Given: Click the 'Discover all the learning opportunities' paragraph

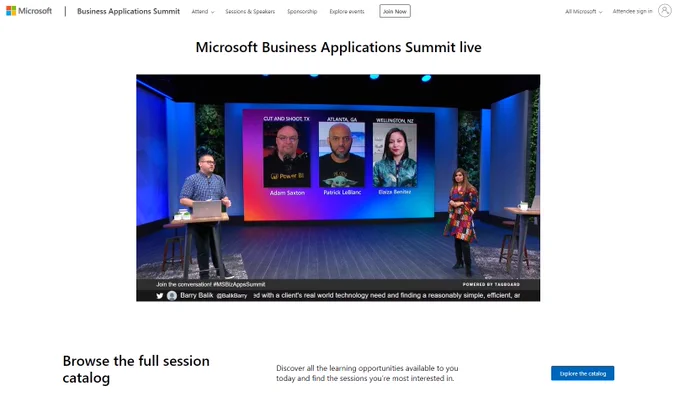Looking at the screenshot, I should click(367, 373).
